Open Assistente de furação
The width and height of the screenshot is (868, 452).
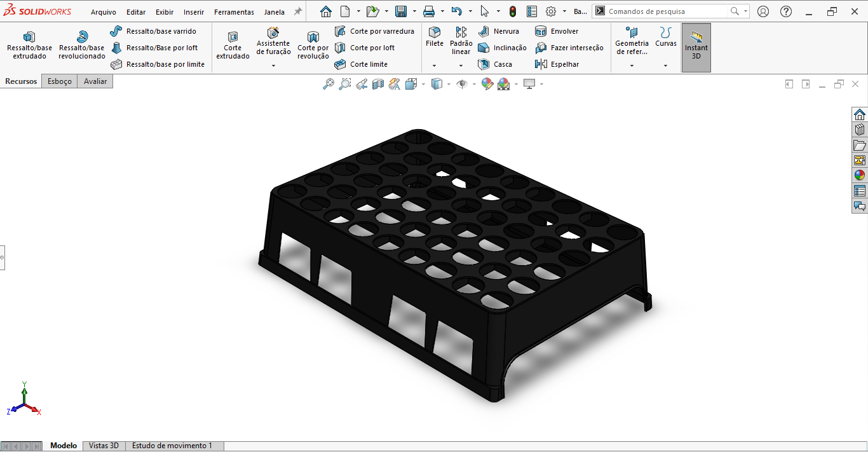click(273, 41)
